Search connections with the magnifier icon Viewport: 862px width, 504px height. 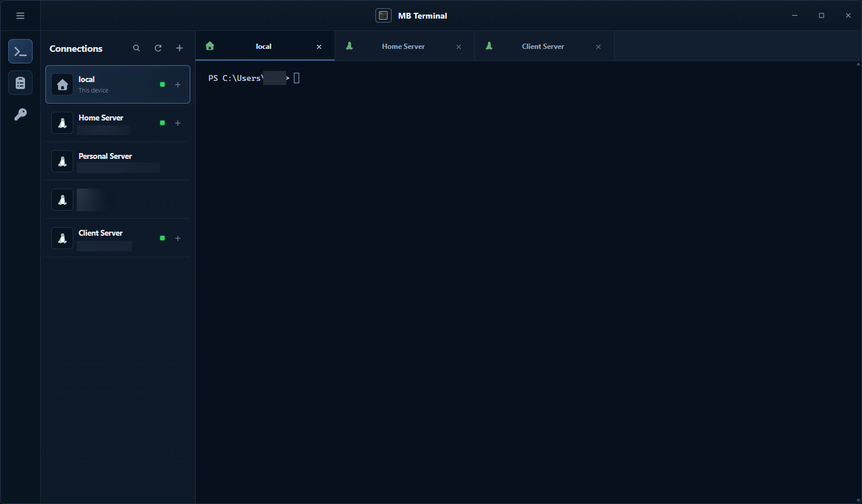(136, 48)
